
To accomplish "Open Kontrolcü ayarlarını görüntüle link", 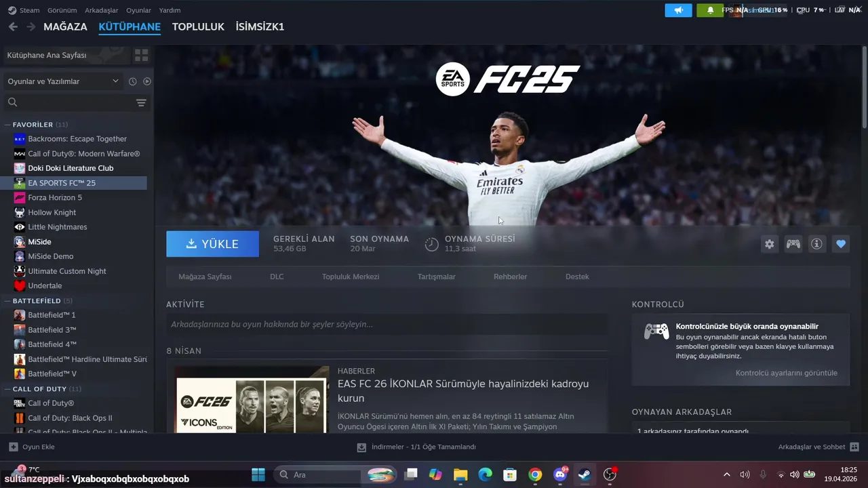I will point(787,373).
